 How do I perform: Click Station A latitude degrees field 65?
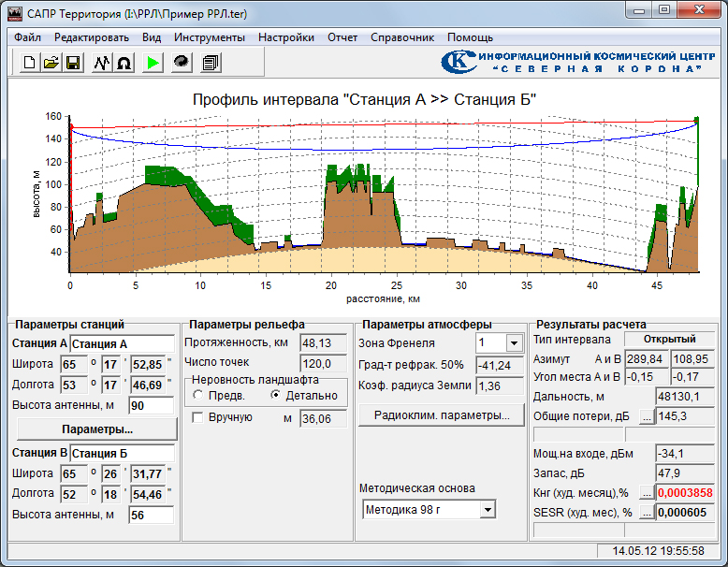pos(74,364)
